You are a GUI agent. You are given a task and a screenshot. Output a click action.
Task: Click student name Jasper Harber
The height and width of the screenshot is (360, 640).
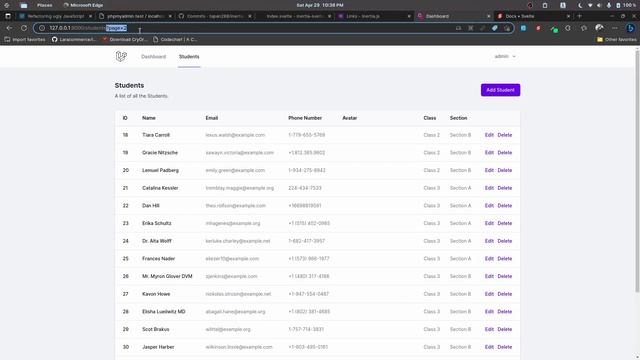[x=158, y=347]
